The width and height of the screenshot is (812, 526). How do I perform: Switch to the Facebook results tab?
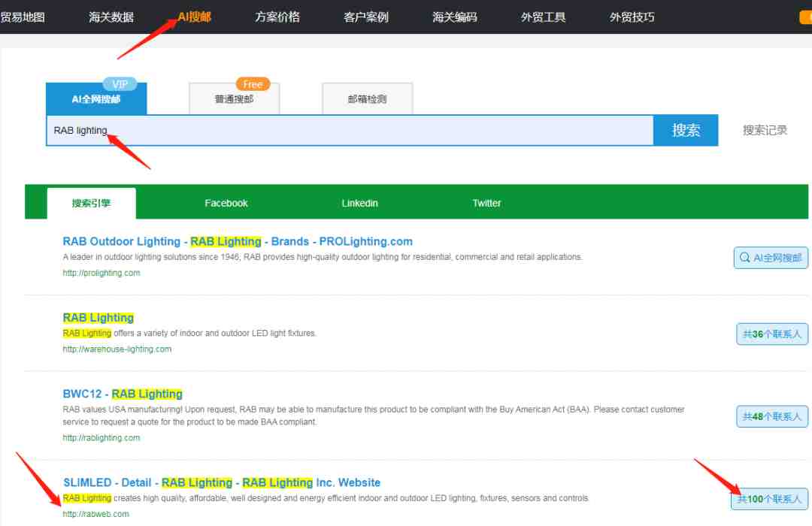click(226, 203)
